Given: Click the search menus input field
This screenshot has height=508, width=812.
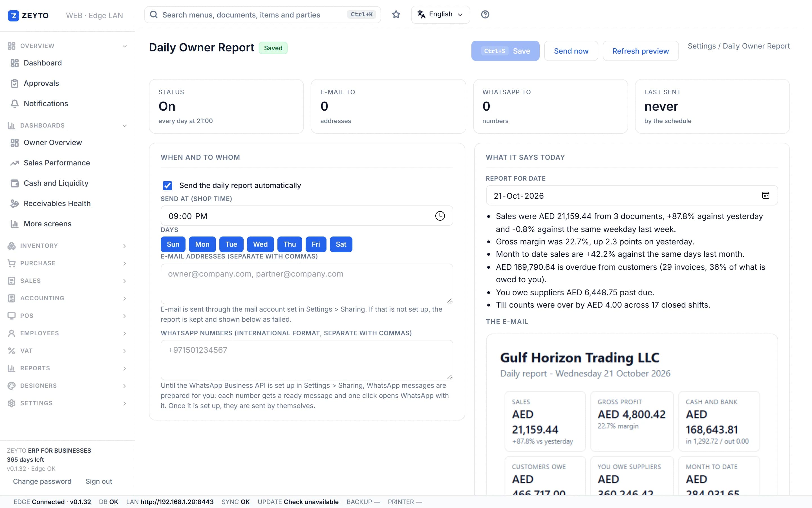Looking at the screenshot, I should tap(262, 14).
